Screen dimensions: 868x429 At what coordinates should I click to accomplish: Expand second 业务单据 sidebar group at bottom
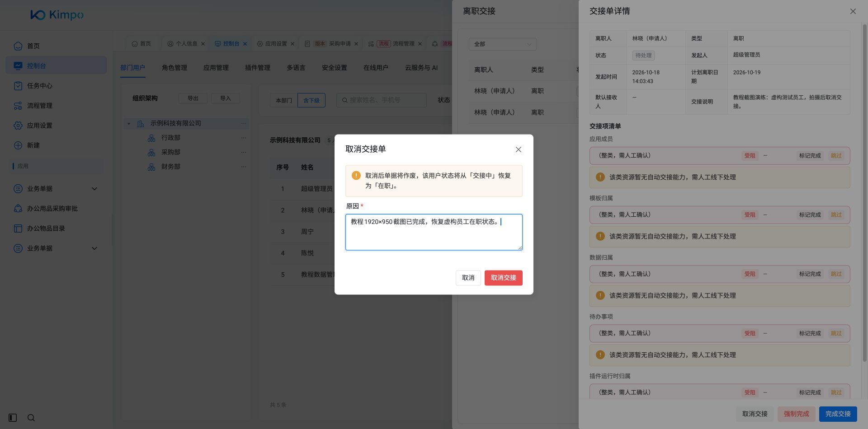tap(94, 248)
